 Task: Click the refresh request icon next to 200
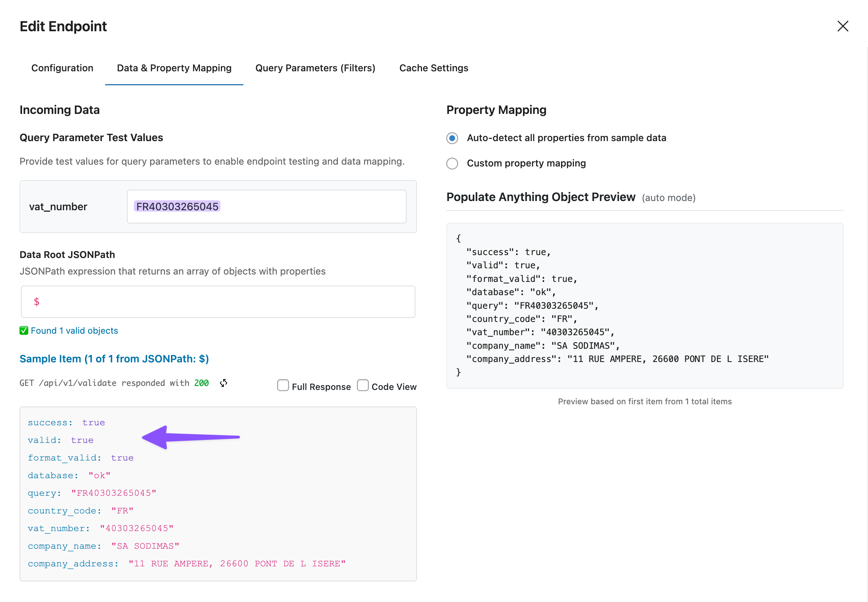[x=223, y=383]
